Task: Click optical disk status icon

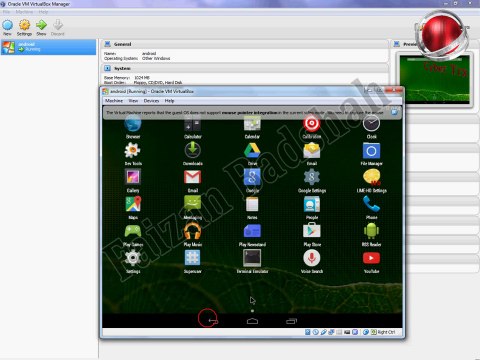Action: point(315,332)
